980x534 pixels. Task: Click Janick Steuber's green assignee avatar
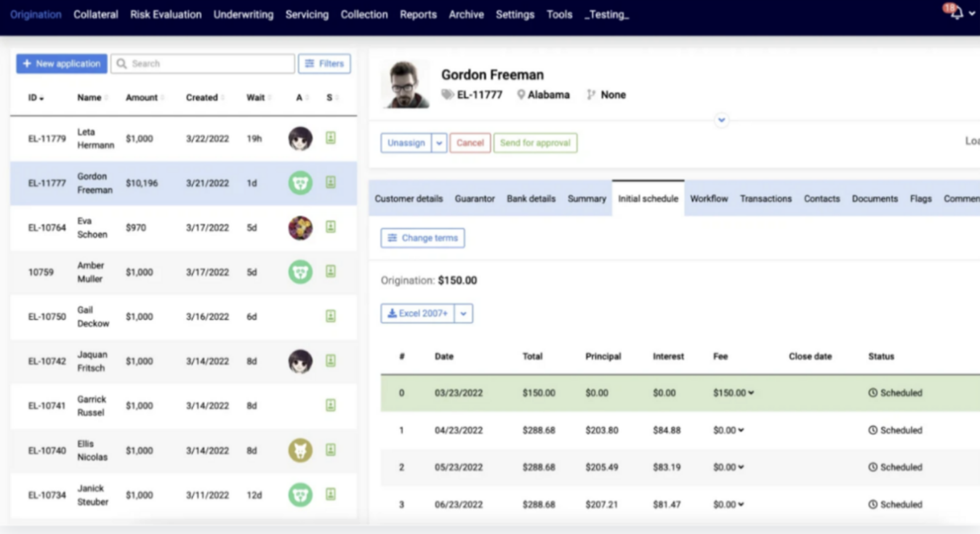300,495
